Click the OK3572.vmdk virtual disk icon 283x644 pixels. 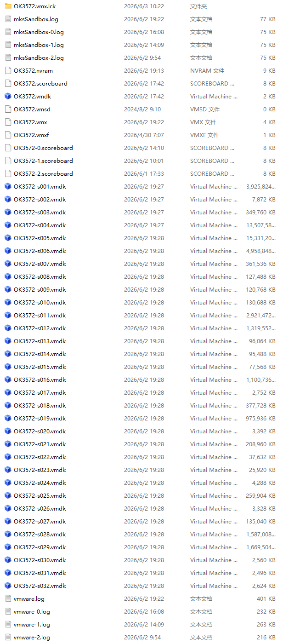coord(8,97)
